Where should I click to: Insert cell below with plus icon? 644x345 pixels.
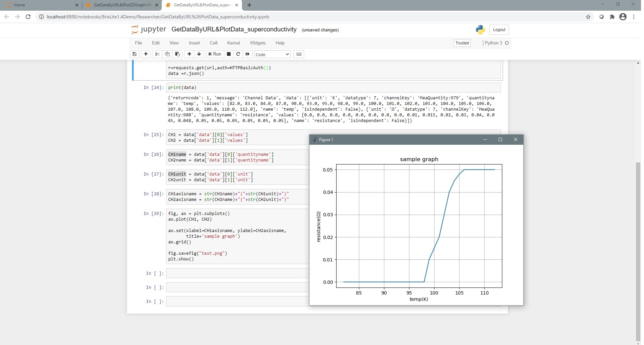click(146, 54)
